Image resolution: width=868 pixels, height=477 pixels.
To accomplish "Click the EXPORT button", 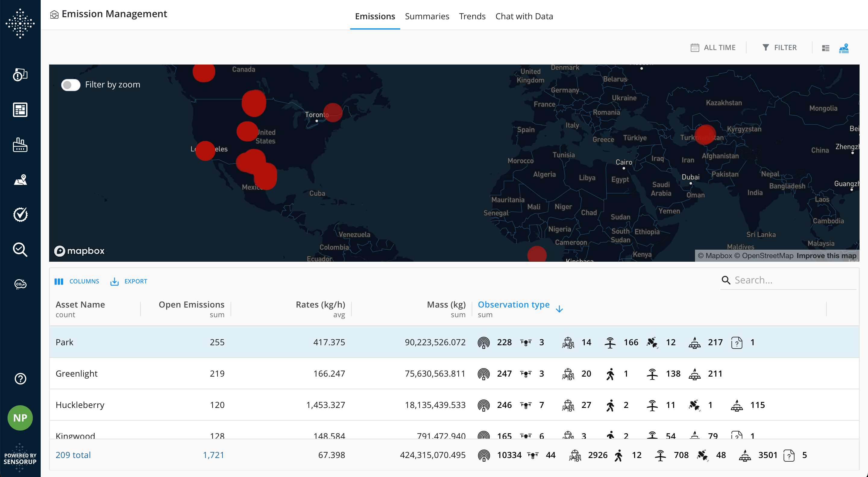I will point(129,281).
